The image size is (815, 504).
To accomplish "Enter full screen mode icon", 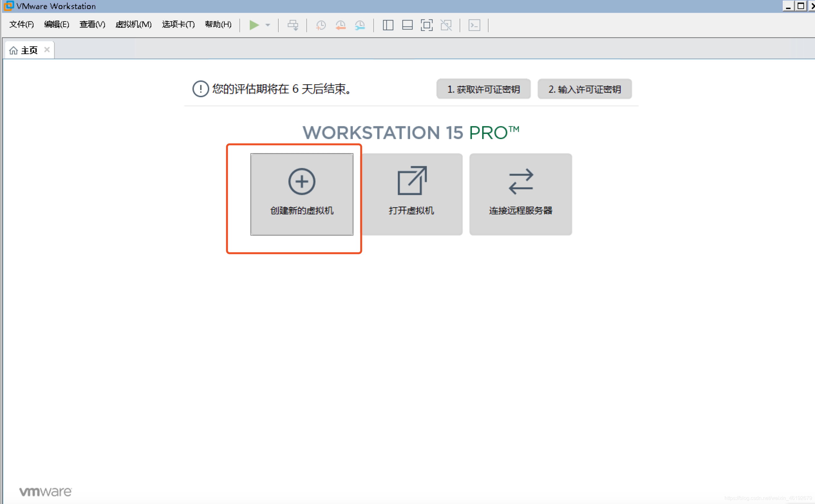I will (x=427, y=25).
